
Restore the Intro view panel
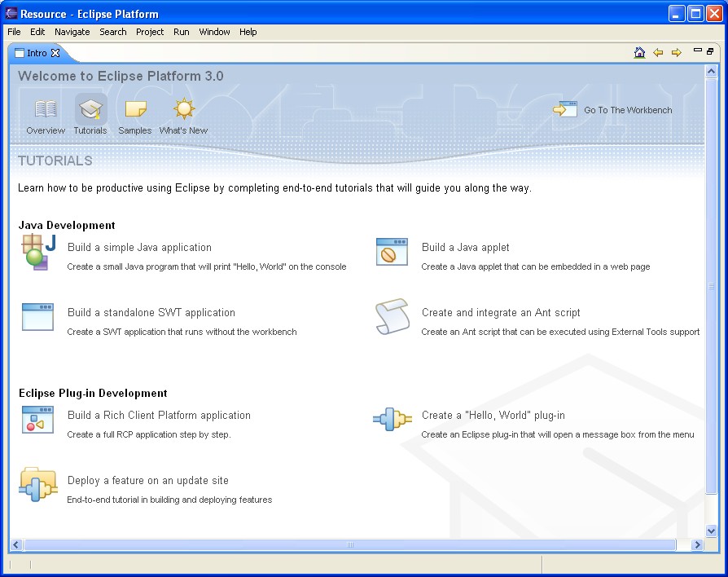click(x=710, y=51)
